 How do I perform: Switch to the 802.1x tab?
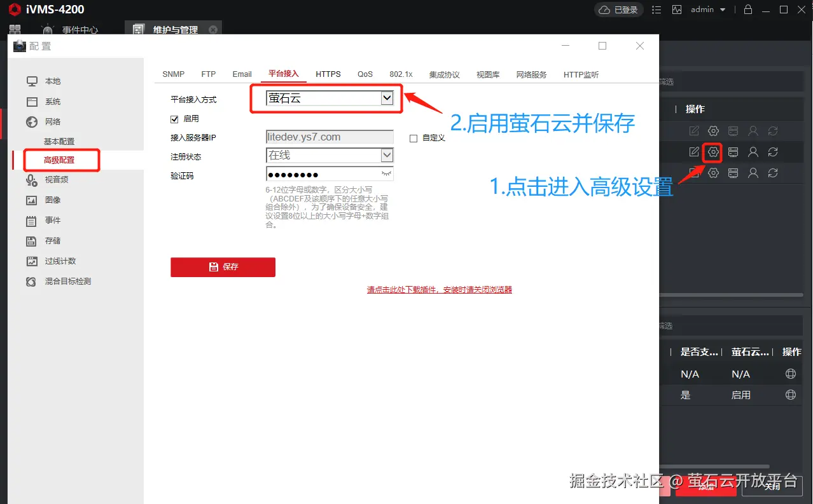point(401,74)
